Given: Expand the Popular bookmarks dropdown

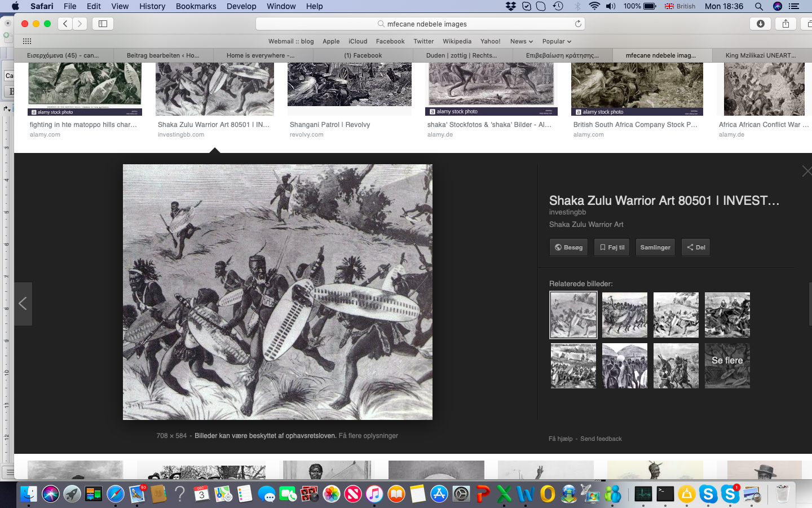Looking at the screenshot, I should (557, 41).
